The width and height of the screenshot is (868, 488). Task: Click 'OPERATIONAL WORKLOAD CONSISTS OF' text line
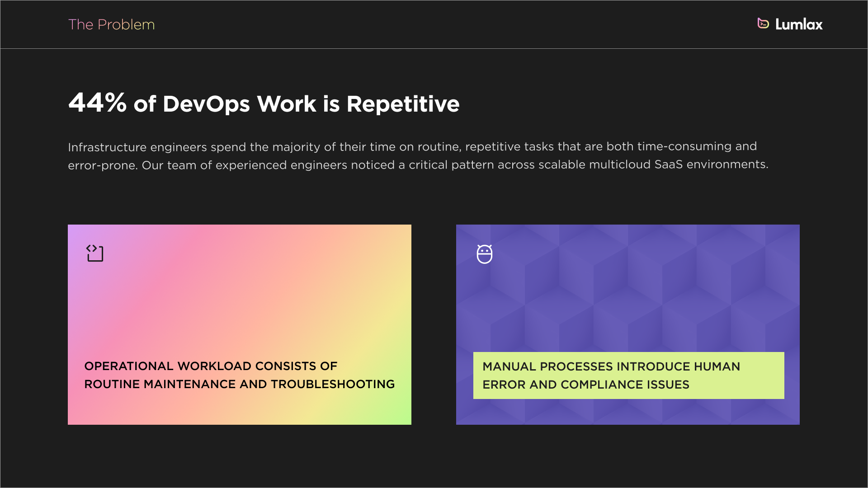211,366
